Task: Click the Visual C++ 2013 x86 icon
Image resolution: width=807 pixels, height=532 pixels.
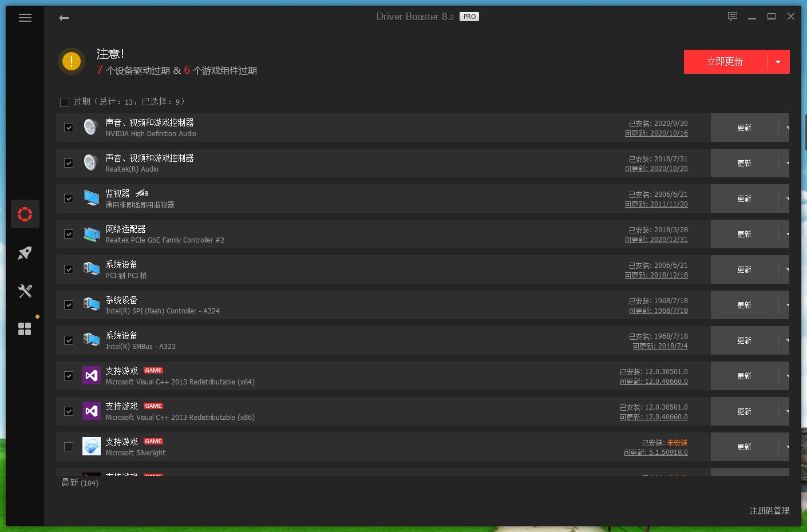Action: [x=92, y=411]
